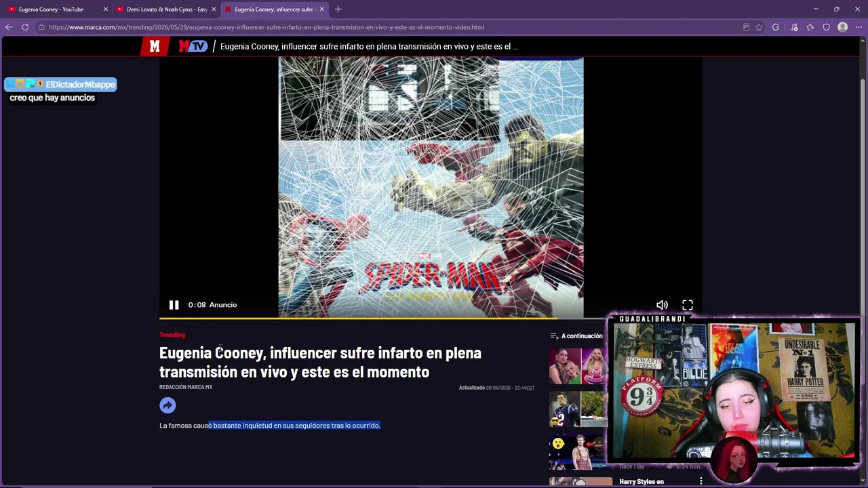Viewport: 868px width, 488px height.
Task: Click the page title in the Marca header
Action: tap(369, 46)
